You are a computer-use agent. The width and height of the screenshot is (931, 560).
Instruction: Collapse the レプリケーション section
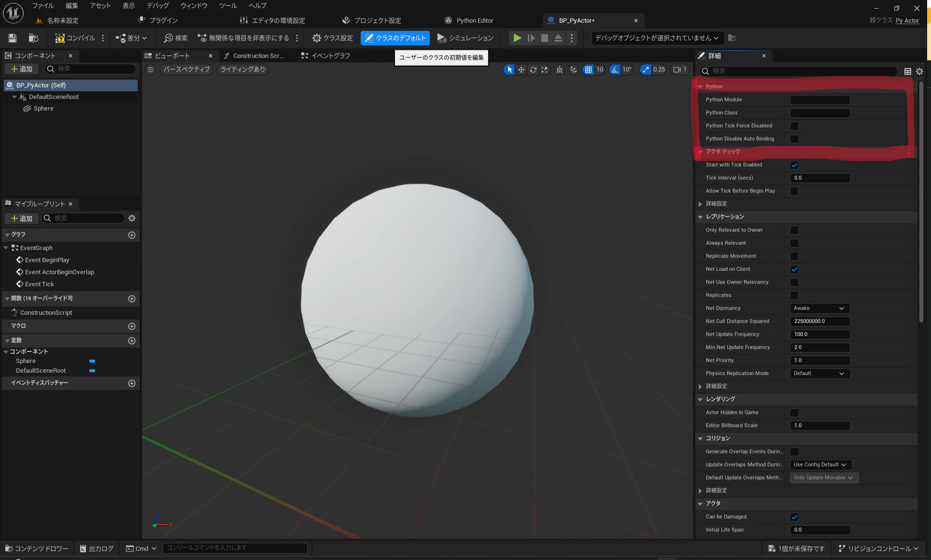pyautogui.click(x=700, y=217)
